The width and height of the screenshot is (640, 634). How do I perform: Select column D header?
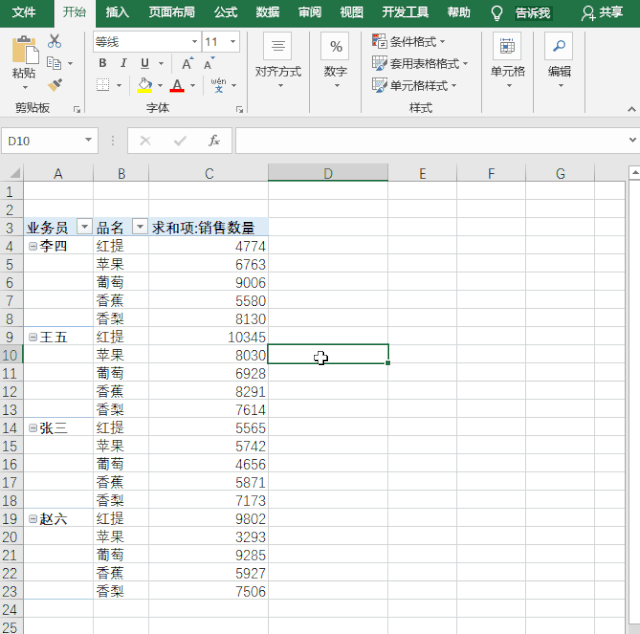pyautogui.click(x=328, y=173)
